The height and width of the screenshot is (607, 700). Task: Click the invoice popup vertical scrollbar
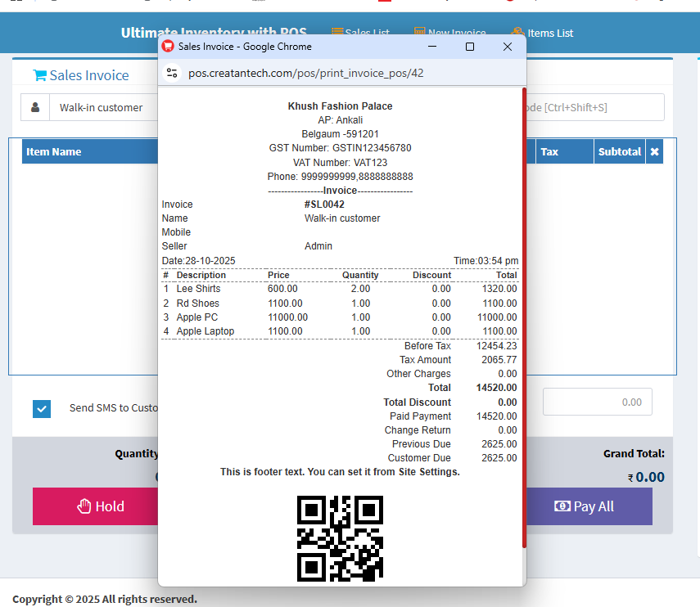click(x=524, y=319)
